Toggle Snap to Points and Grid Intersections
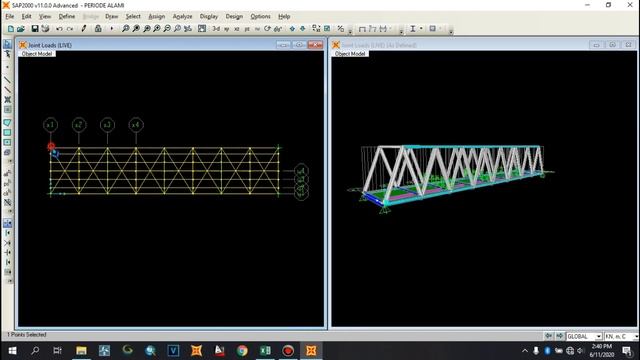The width and height of the screenshot is (640, 360). pos(7,223)
